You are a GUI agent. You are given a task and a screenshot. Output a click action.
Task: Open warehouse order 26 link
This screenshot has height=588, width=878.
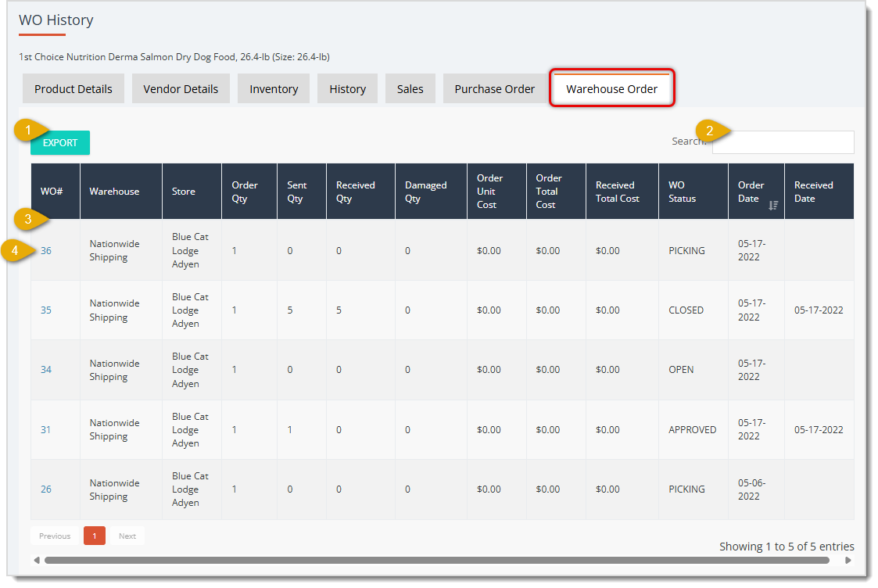click(46, 489)
